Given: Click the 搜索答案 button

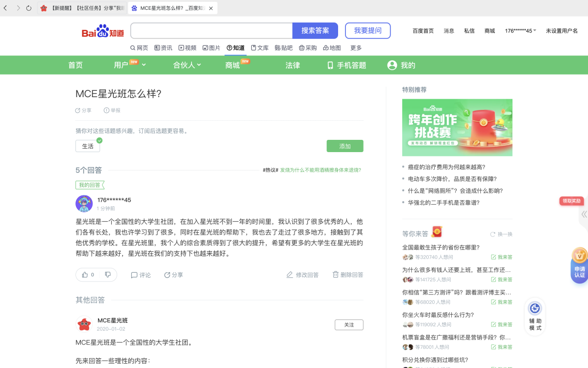Looking at the screenshot, I should point(315,30).
